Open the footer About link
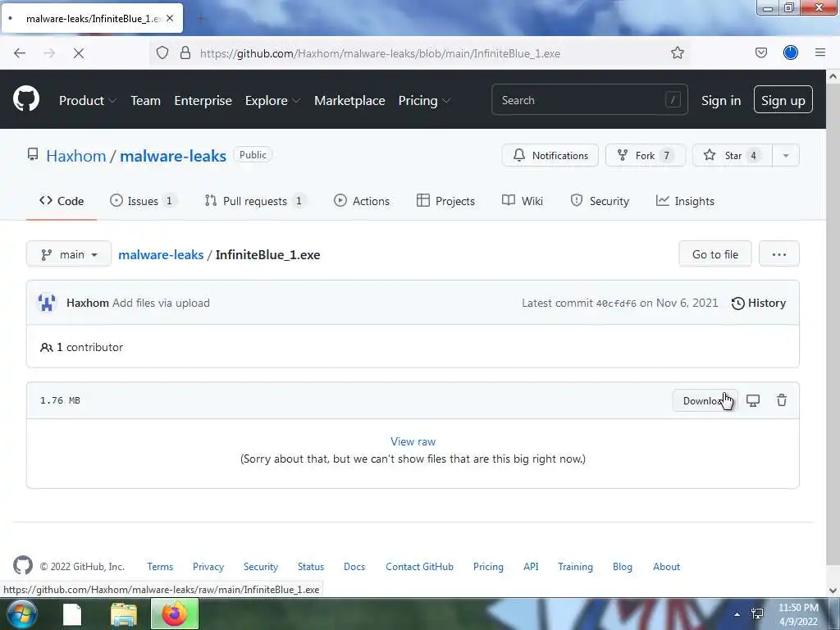Viewport: 840px width, 630px height. (666, 566)
